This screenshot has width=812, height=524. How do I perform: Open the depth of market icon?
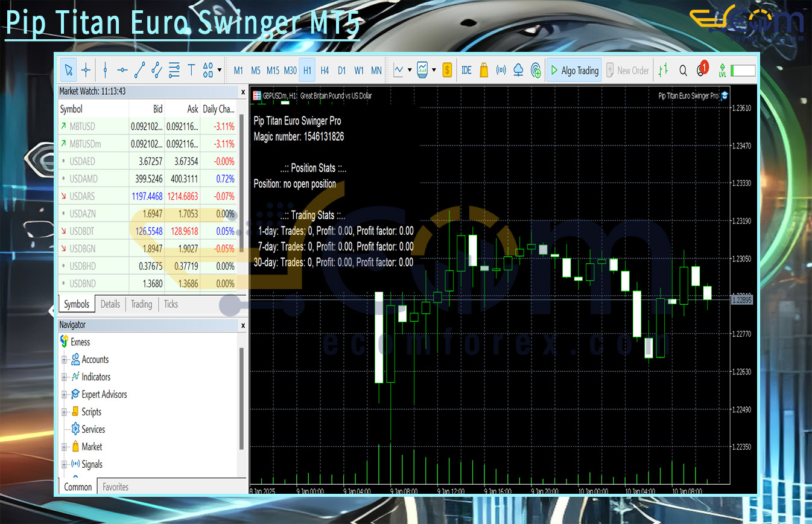[664, 71]
